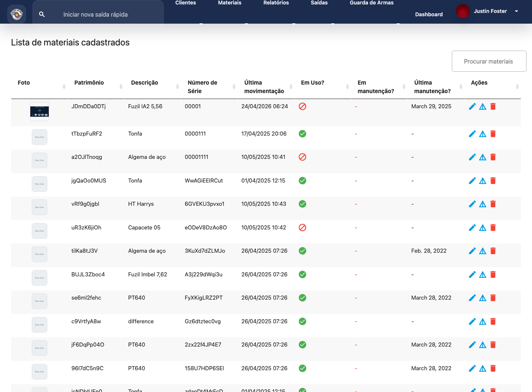Delete the tTbzpFuRF2 material
532x392 pixels.
pos(493,134)
